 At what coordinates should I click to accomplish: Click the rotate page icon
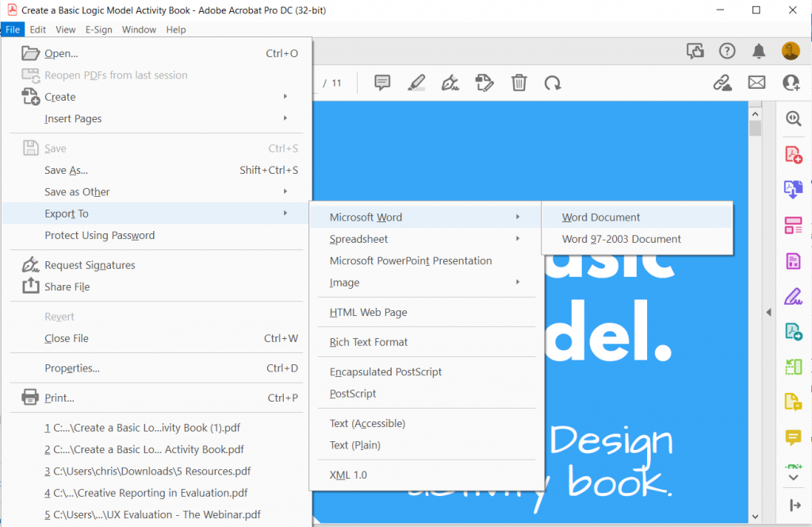(x=553, y=83)
